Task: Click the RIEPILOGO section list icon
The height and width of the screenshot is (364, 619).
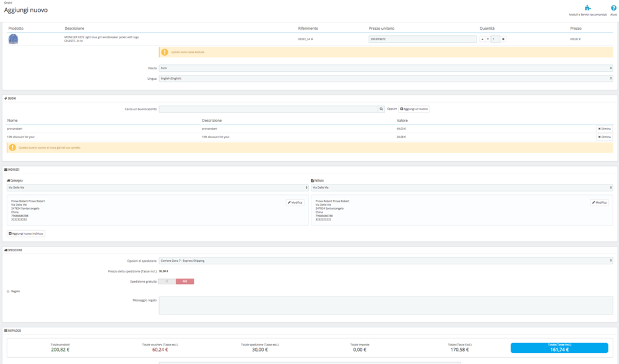Action: click(x=6, y=331)
